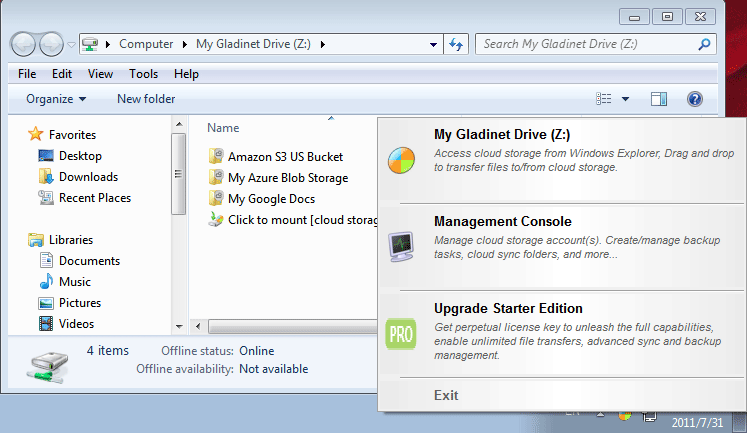
Task: Click the Refresh button in address bar
Action: pos(456,44)
